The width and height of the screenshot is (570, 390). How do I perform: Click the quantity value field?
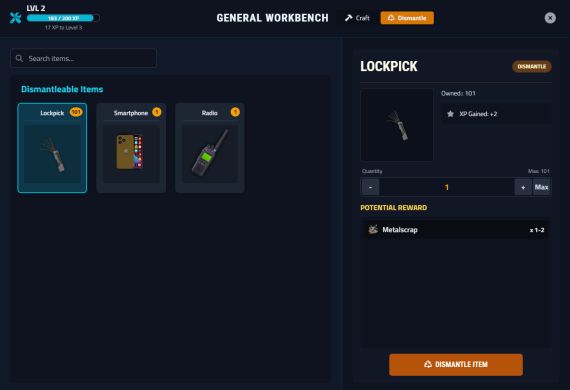(447, 187)
